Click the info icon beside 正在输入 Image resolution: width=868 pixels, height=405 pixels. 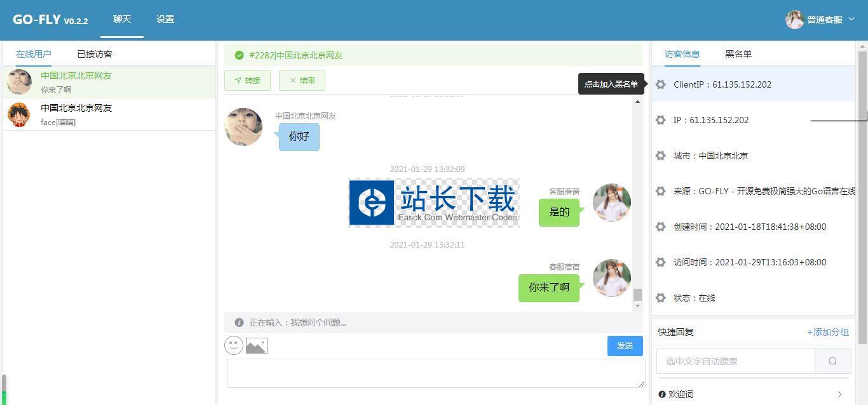coord(239,322)
